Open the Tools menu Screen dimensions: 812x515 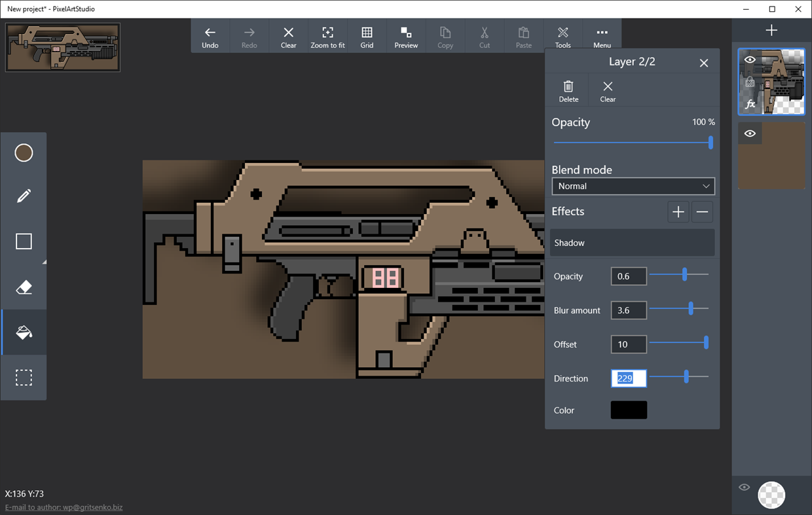pos(563,35)
